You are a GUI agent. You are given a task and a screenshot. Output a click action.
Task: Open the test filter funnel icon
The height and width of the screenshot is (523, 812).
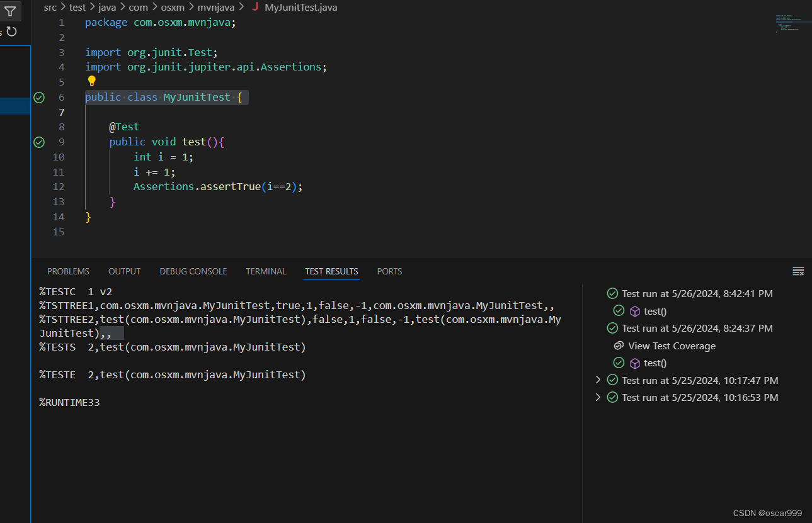11,11
